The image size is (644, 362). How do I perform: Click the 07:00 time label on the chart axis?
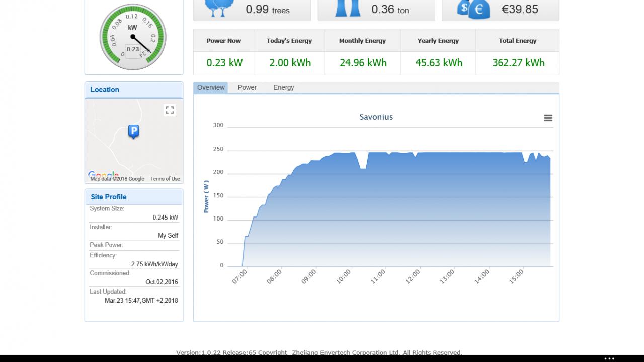click(239, 276)
